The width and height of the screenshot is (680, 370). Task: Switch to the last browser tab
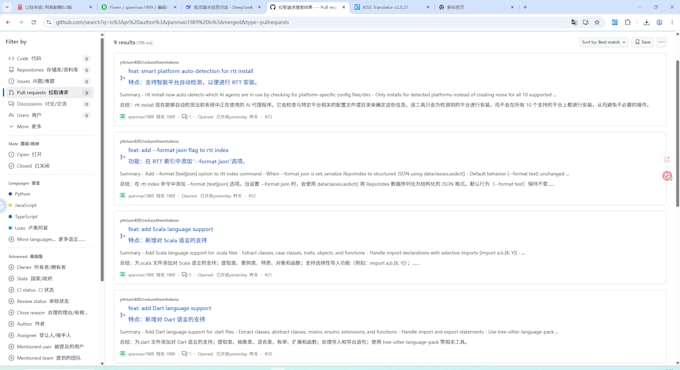475,7
